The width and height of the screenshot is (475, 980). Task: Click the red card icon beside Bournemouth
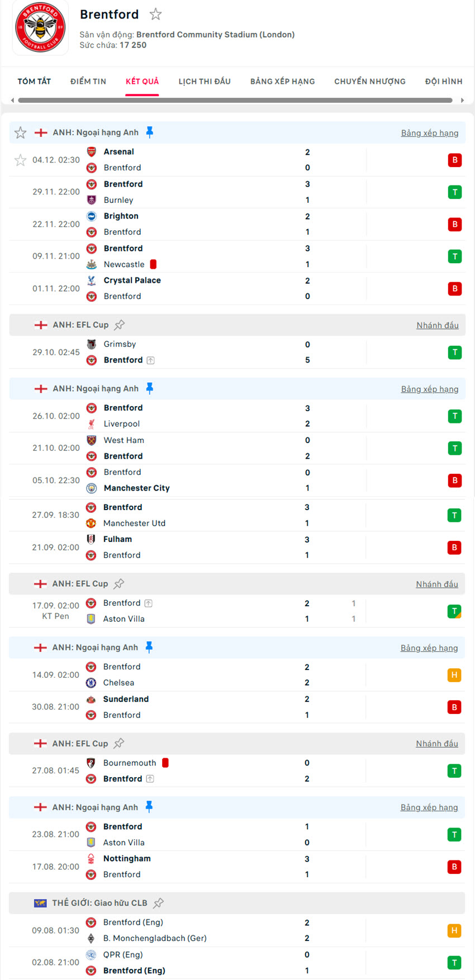point(165,762)
